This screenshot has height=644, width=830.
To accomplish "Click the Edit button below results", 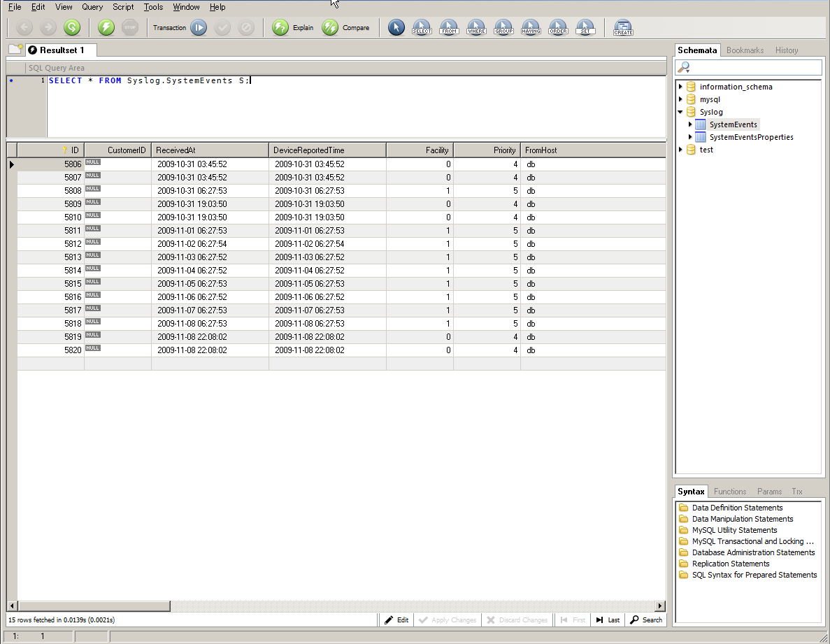I will click(x=396, y=620).
